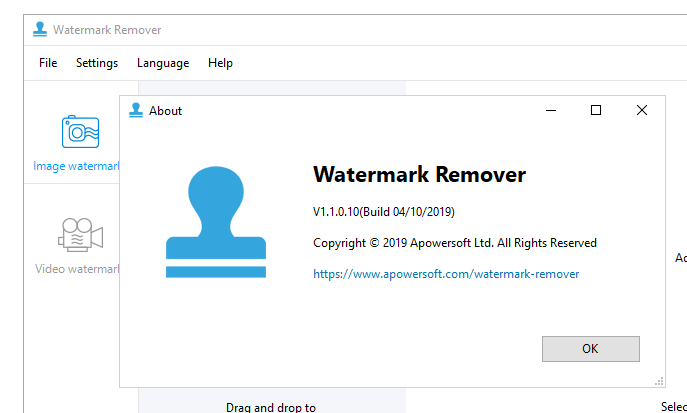Open the Language menu

[x=163, y=63]
